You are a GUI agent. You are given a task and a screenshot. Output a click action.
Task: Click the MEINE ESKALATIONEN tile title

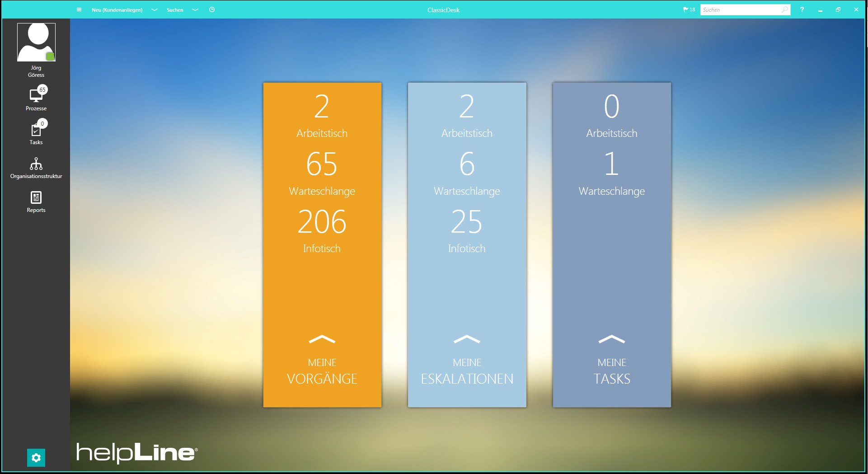click(x=467, y=372)
